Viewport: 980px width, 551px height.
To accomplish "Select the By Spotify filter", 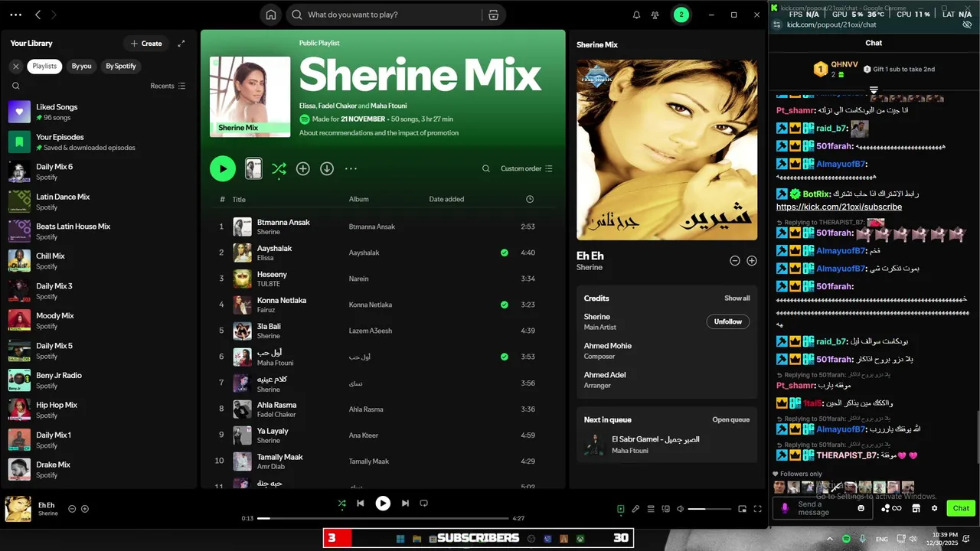I will click(x=121, y=67).
